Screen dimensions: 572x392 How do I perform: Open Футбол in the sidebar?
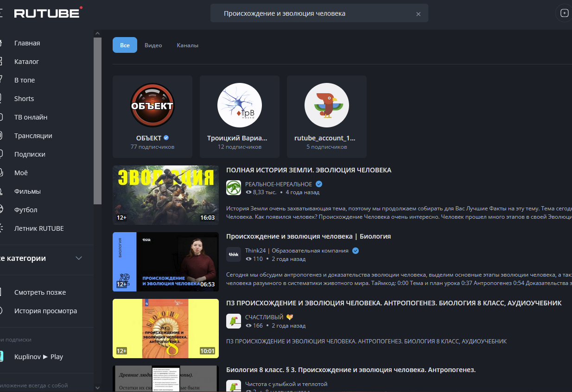tap(25, 210)
